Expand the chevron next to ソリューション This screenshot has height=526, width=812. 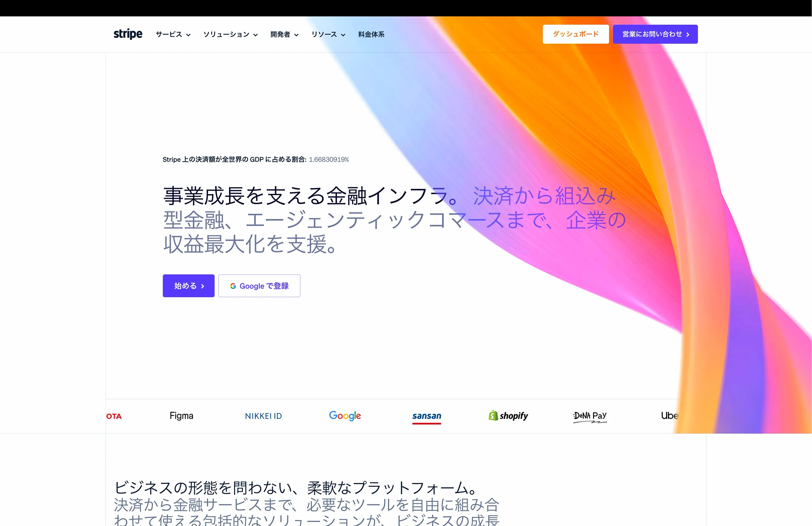[255, 35]
